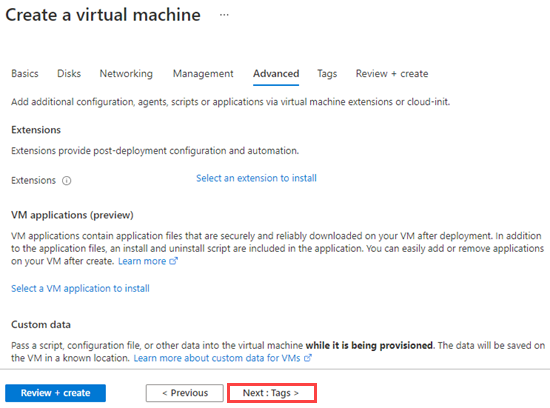Open the Tags tab

tap(327, 74)
